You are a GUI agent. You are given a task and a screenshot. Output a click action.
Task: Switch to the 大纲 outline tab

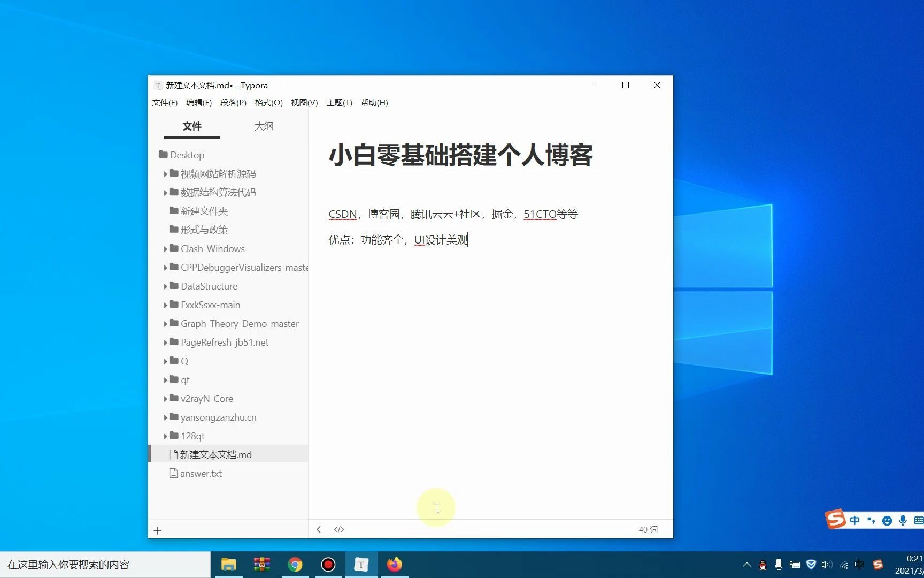[264, 126]
